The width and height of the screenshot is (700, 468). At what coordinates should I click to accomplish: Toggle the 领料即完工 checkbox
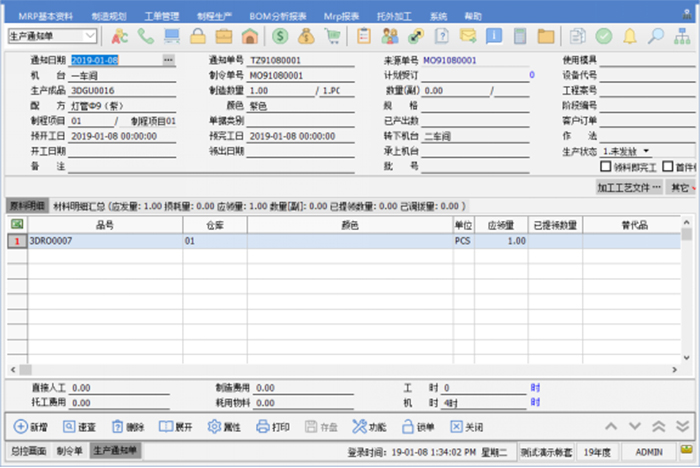click(x=605, y=167)
